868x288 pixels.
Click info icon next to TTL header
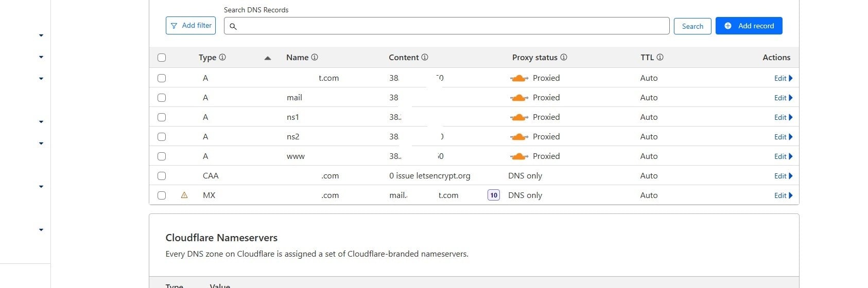pyautogui.click(x=660, y=58)
